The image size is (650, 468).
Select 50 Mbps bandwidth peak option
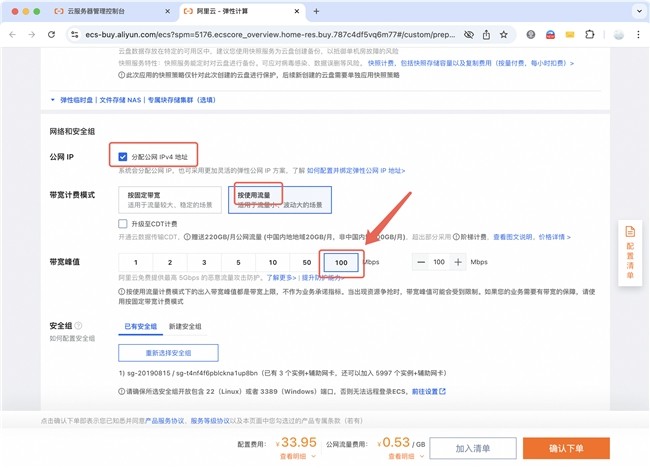point(307,261)
